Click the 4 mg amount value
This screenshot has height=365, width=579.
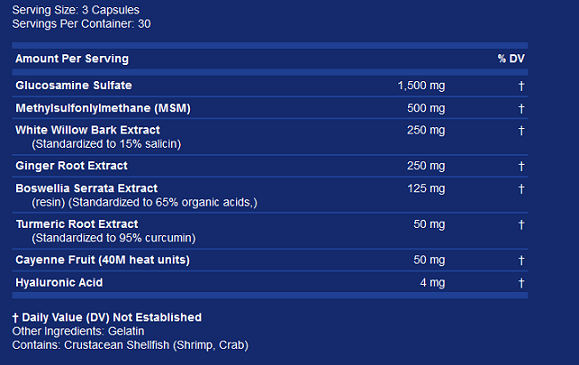[x=432, y=283]
